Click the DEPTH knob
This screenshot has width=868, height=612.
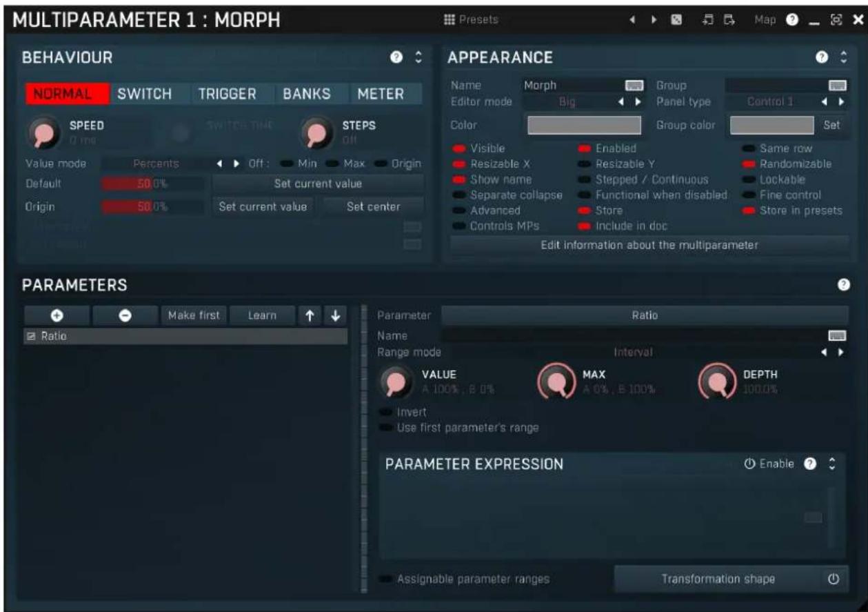(x=718, y=382)
